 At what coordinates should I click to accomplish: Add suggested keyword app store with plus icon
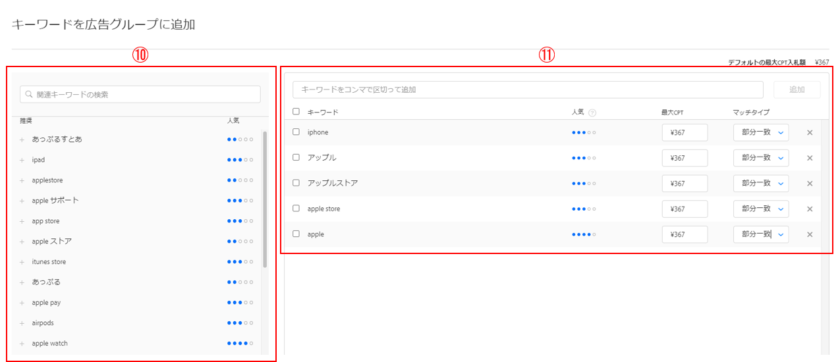point(22,221)
